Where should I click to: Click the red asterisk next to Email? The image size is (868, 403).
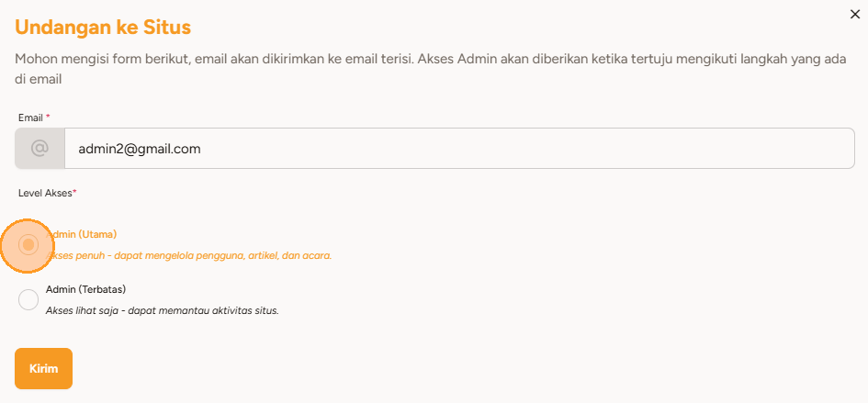point(48,118)
